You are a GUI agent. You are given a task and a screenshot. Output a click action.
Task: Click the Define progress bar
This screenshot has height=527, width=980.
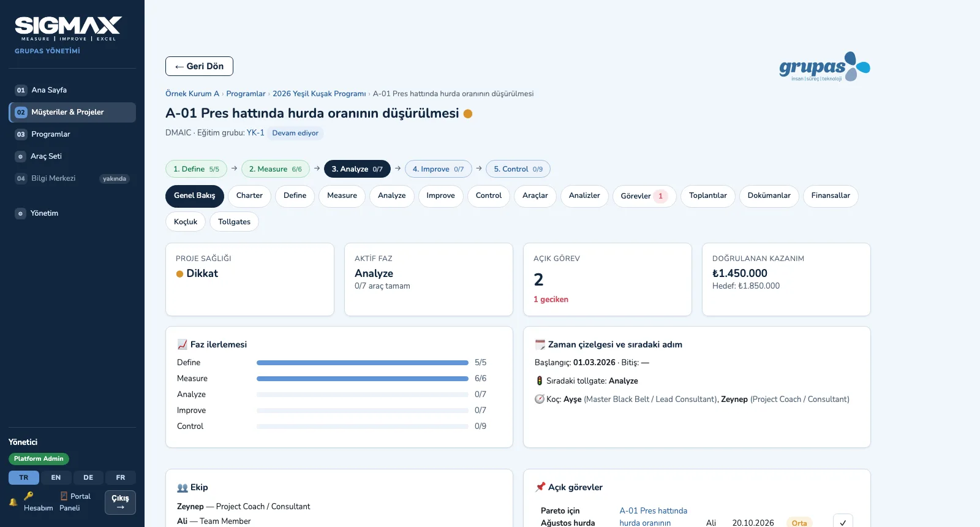click(x=363, y=363)
